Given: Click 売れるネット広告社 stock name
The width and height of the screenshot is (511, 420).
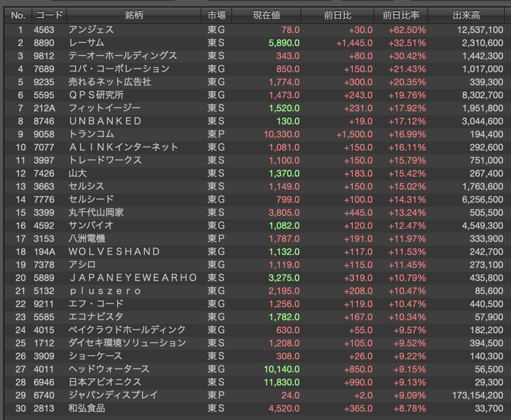Looking at the screenshot, I should [x=110, y=82].
